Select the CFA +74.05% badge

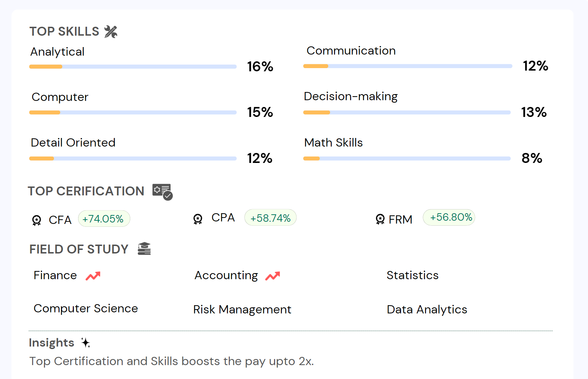tap(103, 219)
